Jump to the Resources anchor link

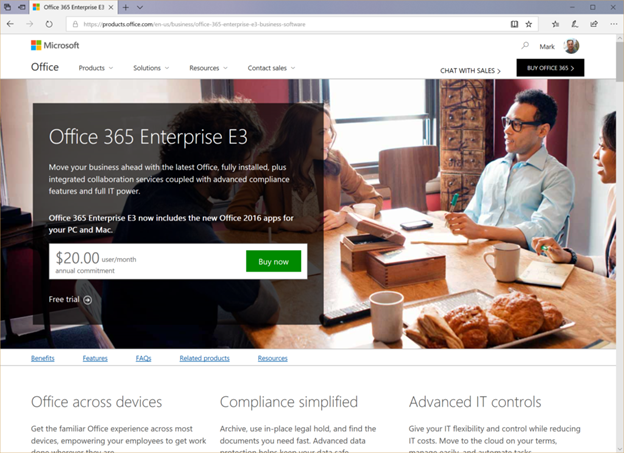click(273, 358)
